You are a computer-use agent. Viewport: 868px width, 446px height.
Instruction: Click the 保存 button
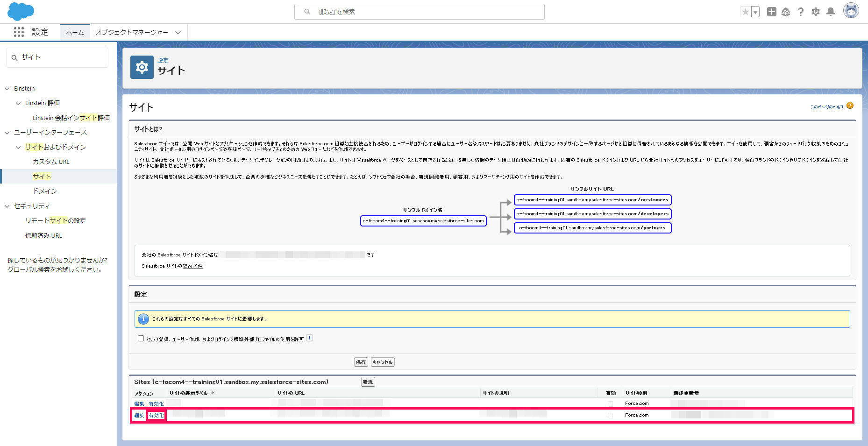[x=361, y=362]
